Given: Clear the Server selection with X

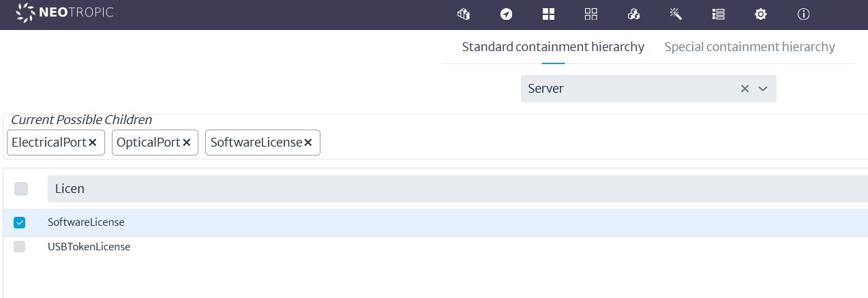Looking at the screenshot, I should [745, 89].
